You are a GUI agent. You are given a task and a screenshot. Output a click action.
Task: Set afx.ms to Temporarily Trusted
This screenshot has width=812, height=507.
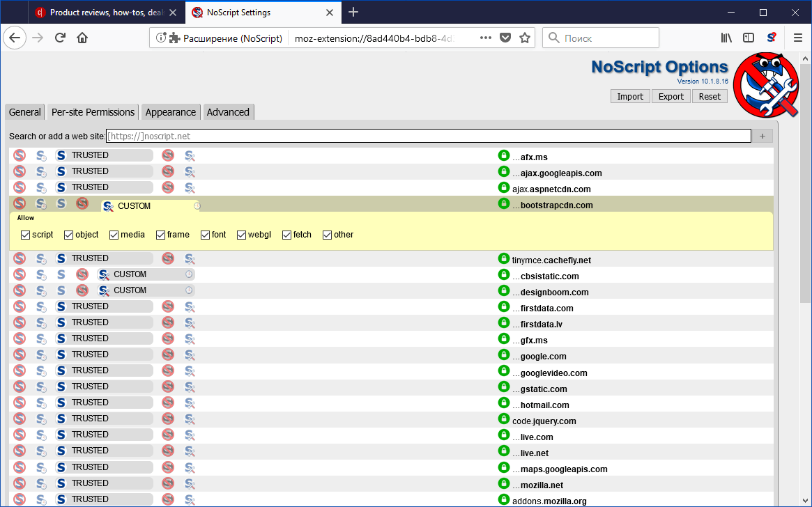[41, 155]
